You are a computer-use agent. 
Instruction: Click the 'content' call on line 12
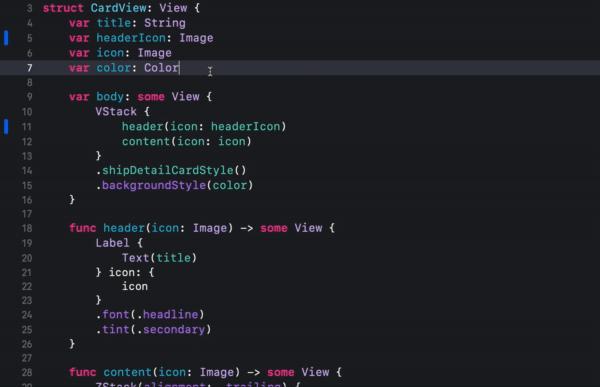coord(146,141)
